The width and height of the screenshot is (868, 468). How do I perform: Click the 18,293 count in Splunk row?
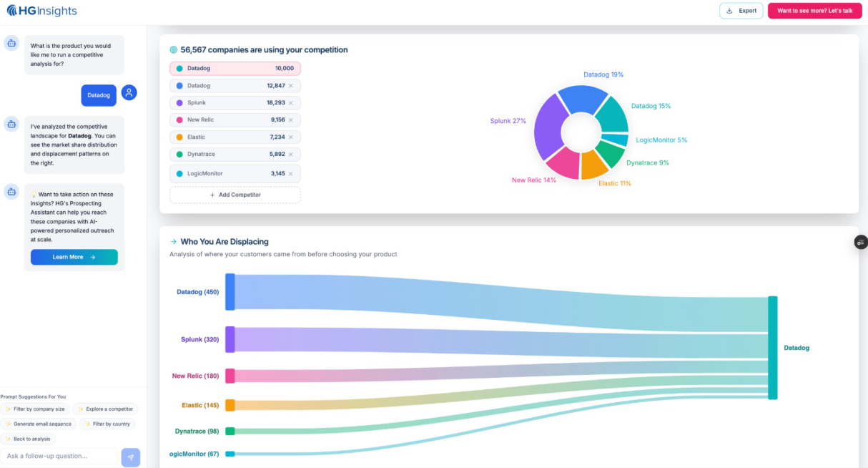coord(276,103)
